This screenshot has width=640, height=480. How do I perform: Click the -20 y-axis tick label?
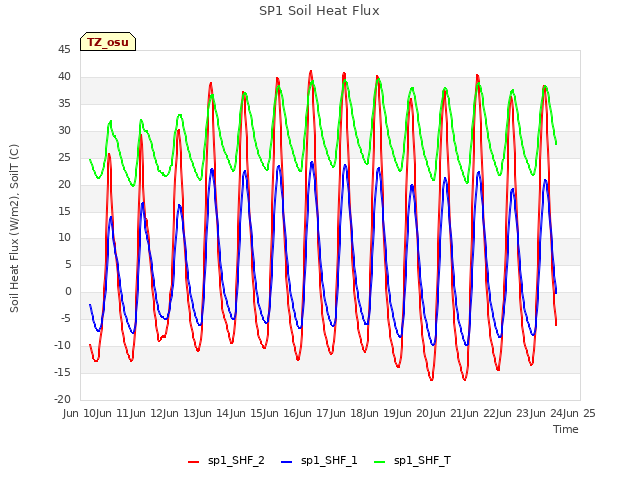62,400
